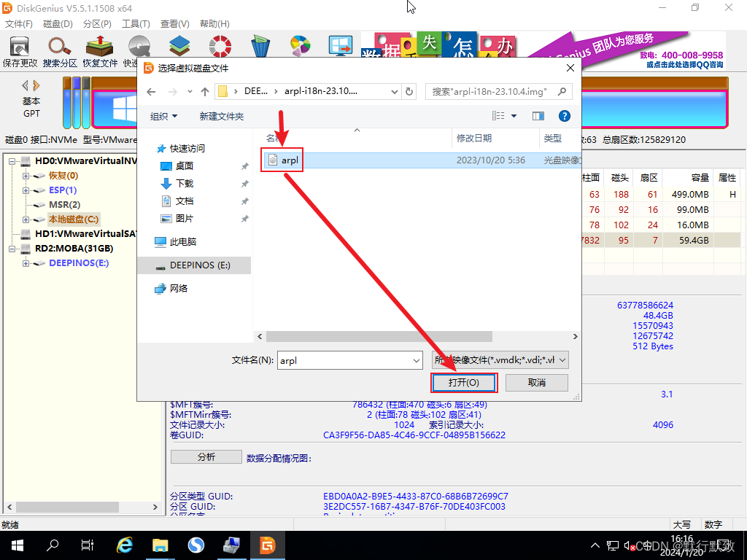Go back with the dialog's back arrow

pos(152,91)
